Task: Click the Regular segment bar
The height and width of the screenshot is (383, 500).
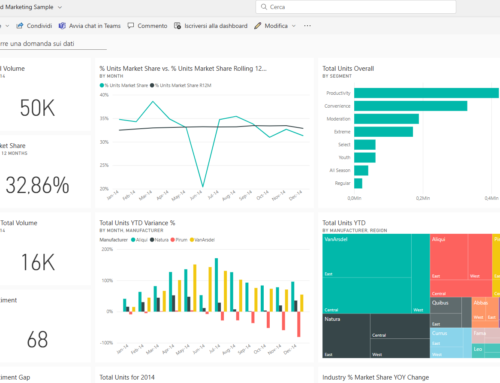Action: pos(358,183)
